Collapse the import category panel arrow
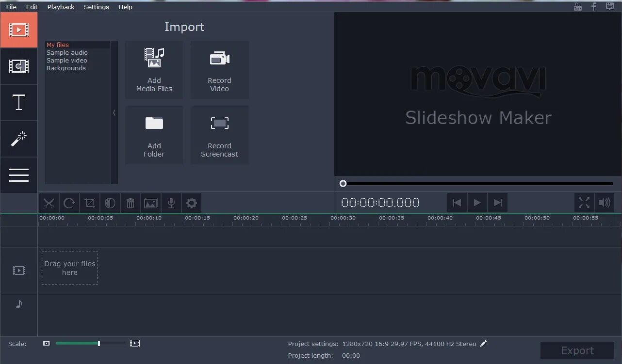Image resolution: width=622 pixels, height=364 pixels. click(x=114, y=112)
